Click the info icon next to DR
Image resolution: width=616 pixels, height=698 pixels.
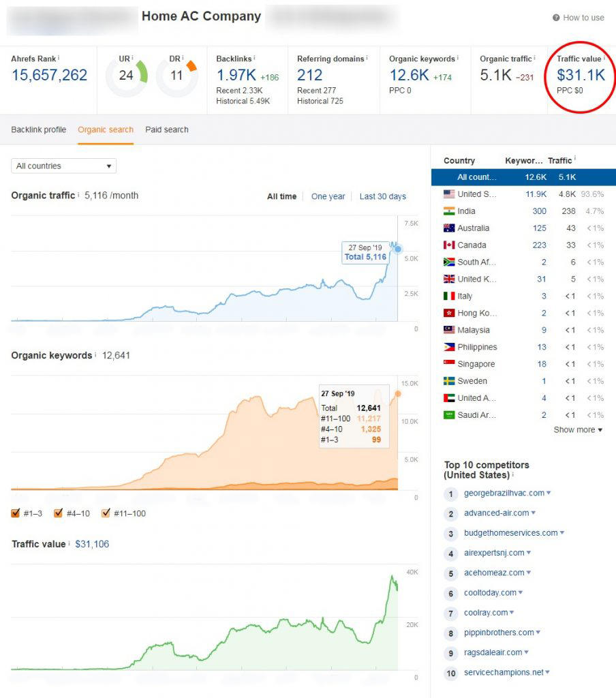pyautogui.click(x=183, y=57)
